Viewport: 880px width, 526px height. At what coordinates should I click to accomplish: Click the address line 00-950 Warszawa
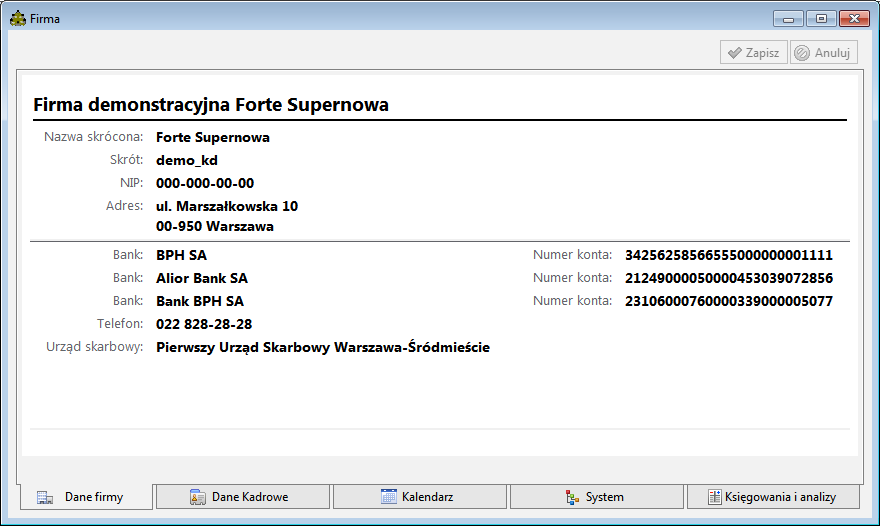215,227
